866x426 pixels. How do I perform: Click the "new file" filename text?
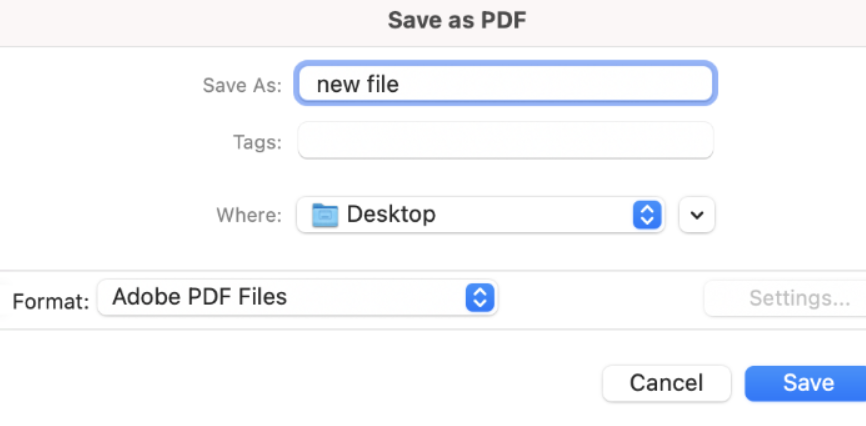click(x=358, y=84)
